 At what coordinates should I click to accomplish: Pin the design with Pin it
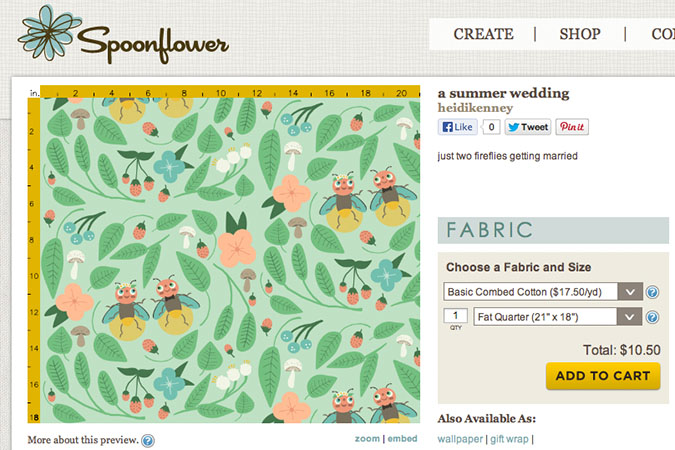tap(572, 127)
